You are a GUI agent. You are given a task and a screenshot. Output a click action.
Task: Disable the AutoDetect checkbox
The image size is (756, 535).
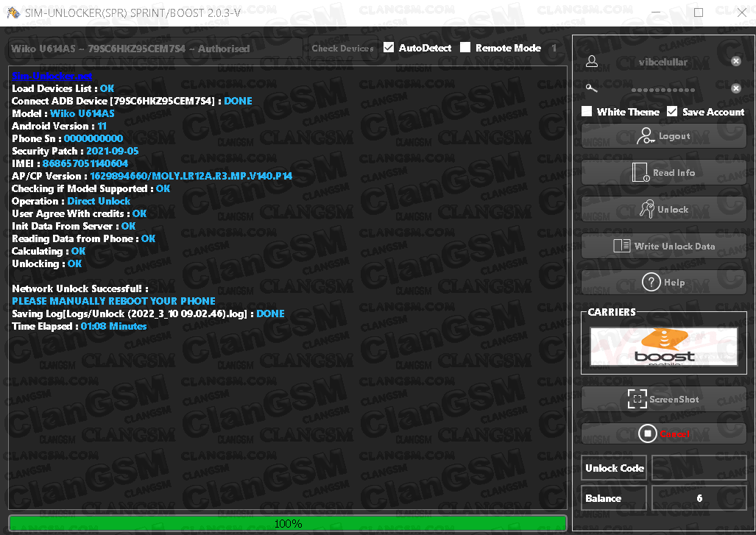(389, 48)
